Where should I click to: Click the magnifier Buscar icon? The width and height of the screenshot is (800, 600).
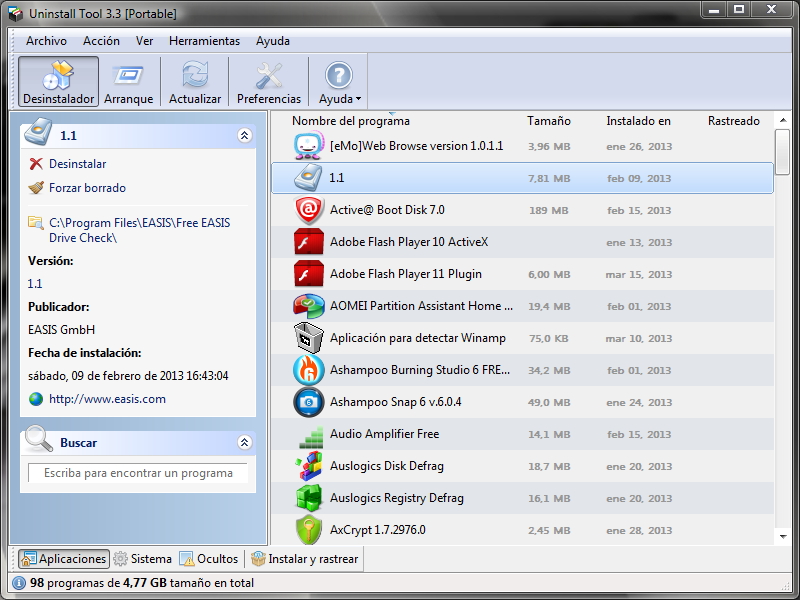pyautogui.click(x=39, y=439)
